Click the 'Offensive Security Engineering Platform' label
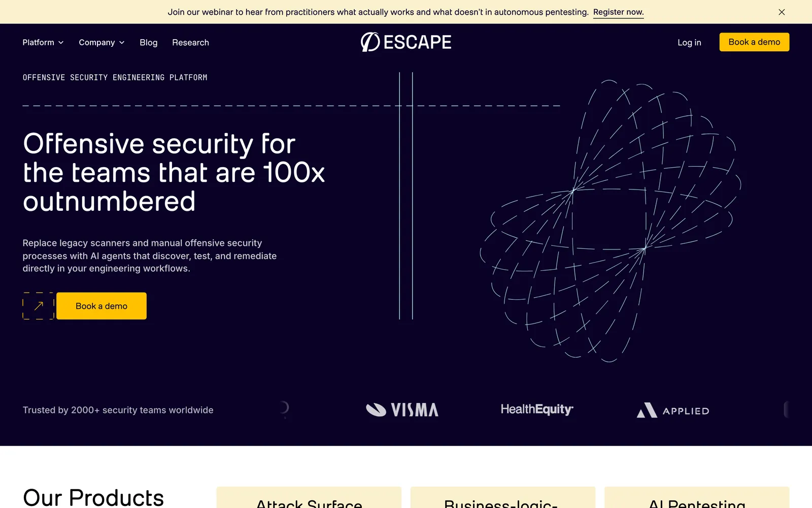Screen dimensions: 812x508 point(115,78)
